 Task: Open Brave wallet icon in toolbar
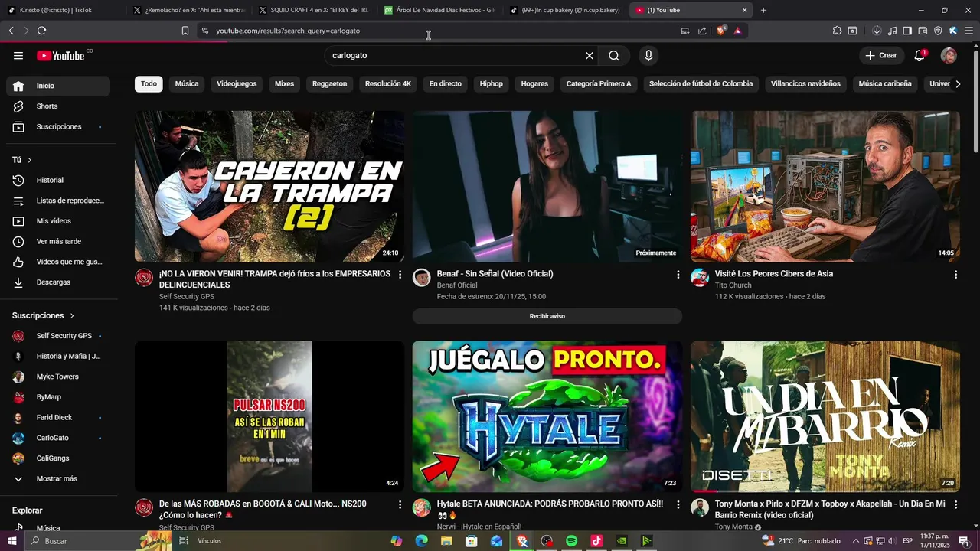923,31
